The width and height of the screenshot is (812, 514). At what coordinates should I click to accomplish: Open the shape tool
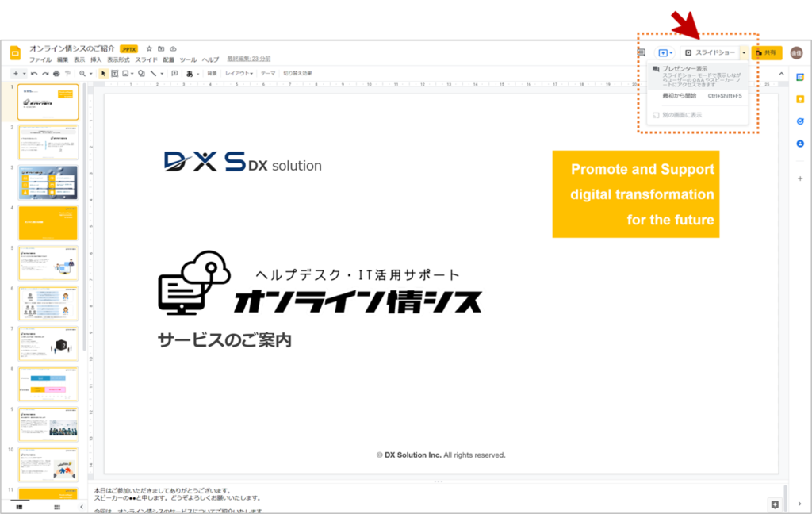pyautogui.click(x=141, y=74)
